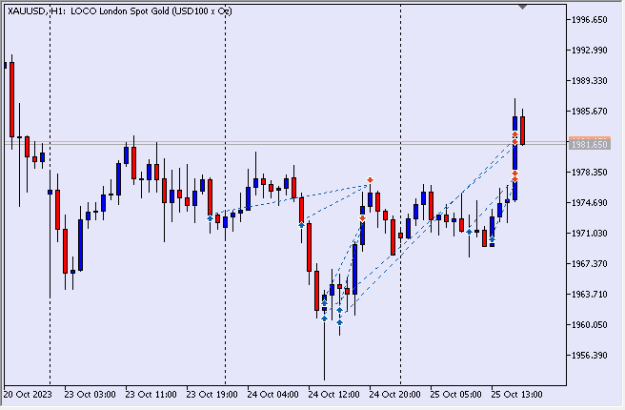
Task: Click the 1971.030 price scale label
Action: tap(590, 233)
